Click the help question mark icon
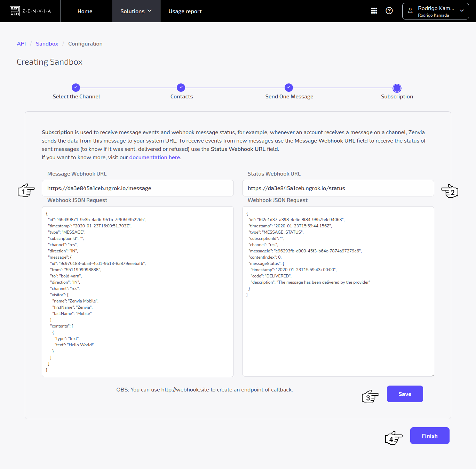The width and height of the screenshot is (476, 469). 389,11
